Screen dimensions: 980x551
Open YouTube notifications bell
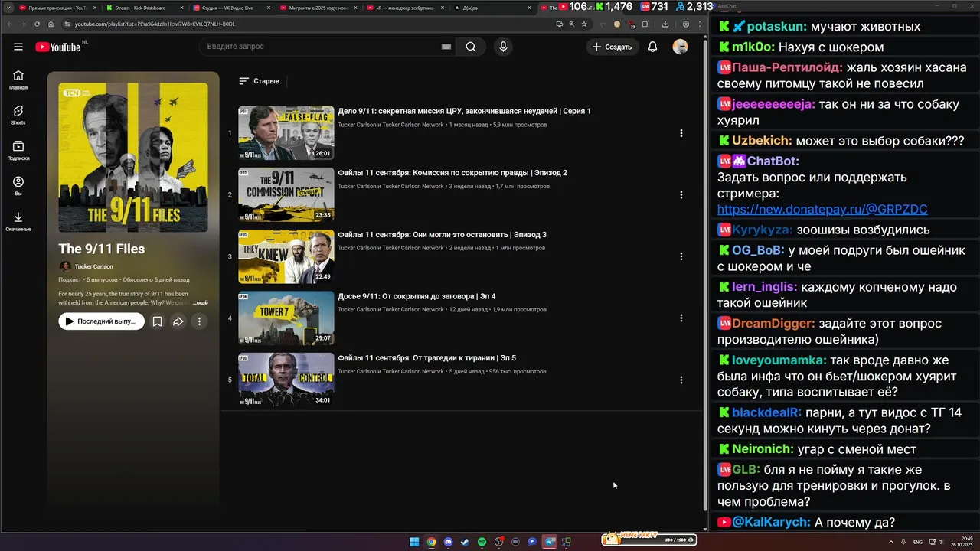click(x=652, y=47)
